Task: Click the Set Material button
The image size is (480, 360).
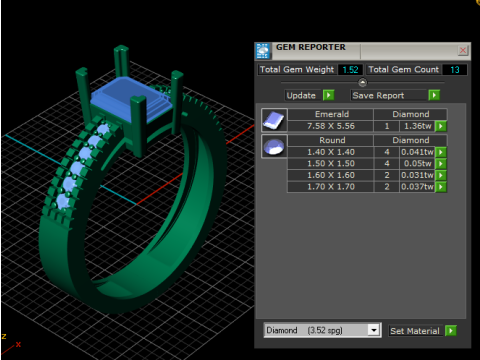Action: pos(415,331)
